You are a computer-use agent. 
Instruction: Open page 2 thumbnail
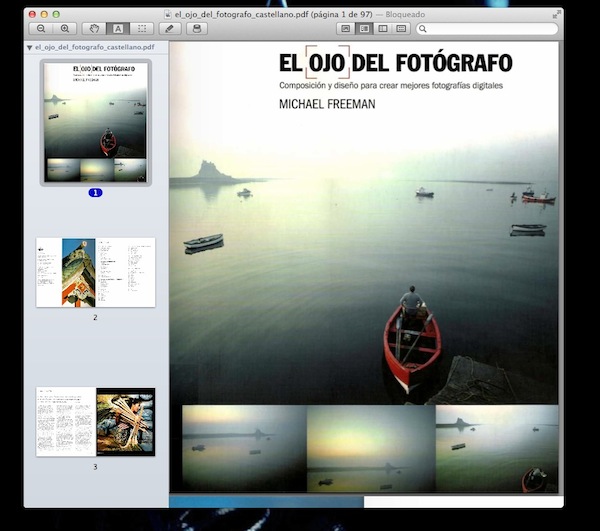pos(95,272)
